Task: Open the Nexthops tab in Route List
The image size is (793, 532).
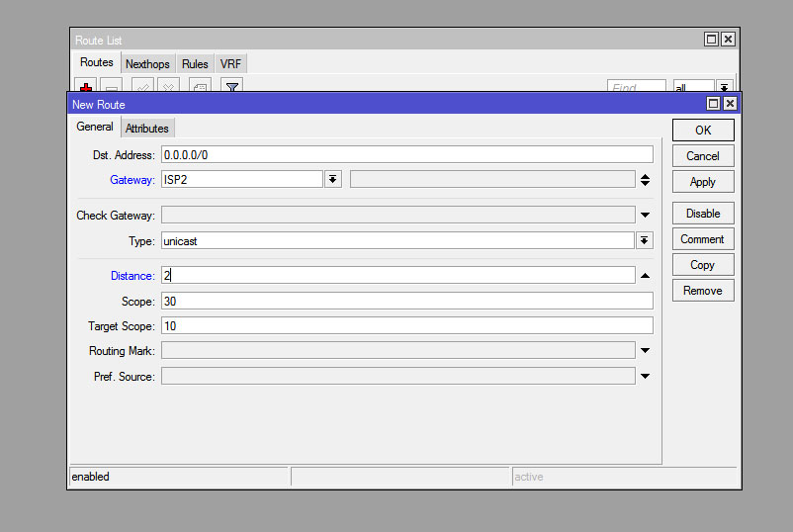Action: click(147, 64)
